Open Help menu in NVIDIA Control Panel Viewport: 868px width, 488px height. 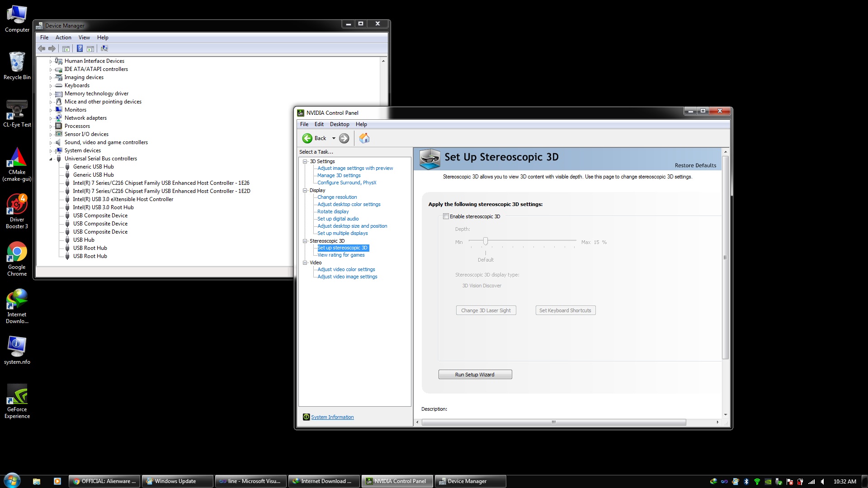click(x=361, y=124)
